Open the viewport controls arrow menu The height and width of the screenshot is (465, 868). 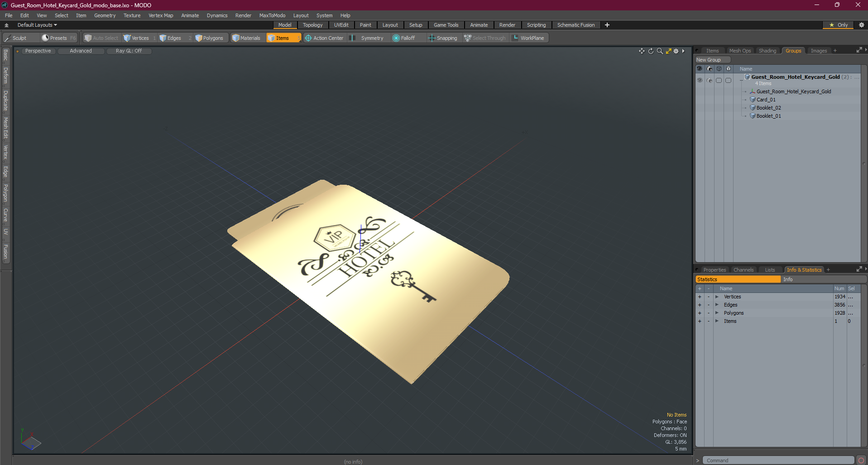coord(683,51)
